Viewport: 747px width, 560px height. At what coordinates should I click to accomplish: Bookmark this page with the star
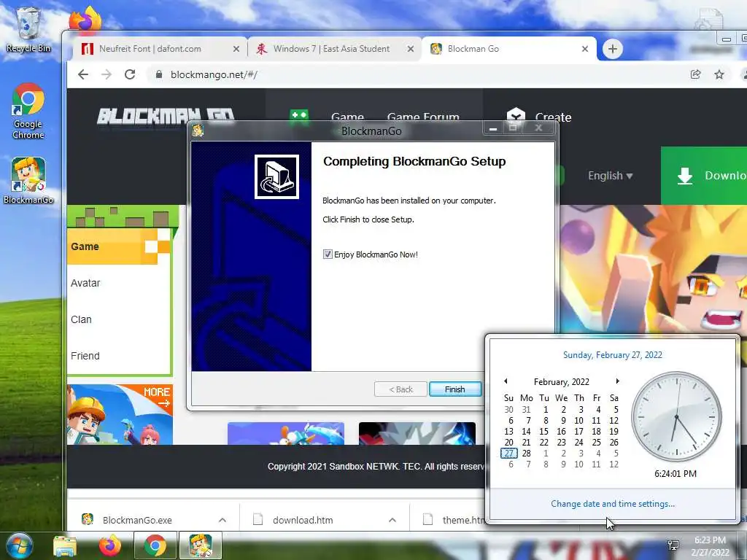(719, 74)
